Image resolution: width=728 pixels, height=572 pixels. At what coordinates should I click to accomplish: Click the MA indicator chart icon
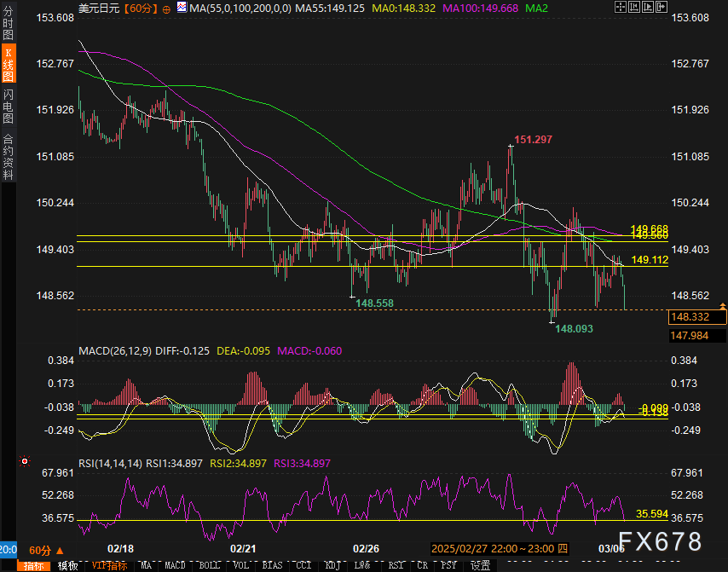(182, 8)
